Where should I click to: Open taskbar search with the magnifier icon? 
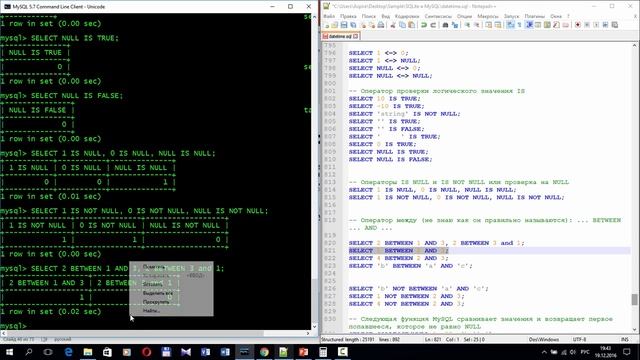29,352
